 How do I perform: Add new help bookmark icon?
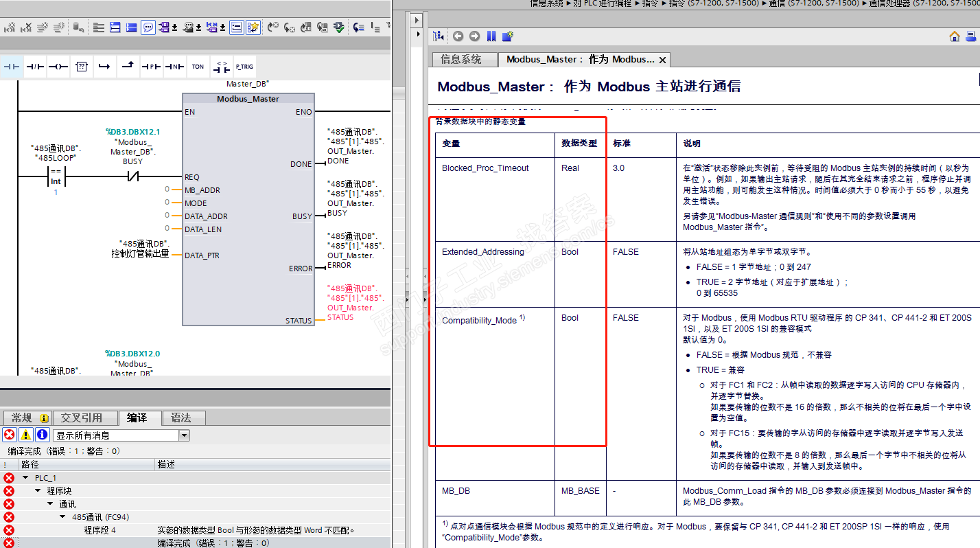[508, 36]
